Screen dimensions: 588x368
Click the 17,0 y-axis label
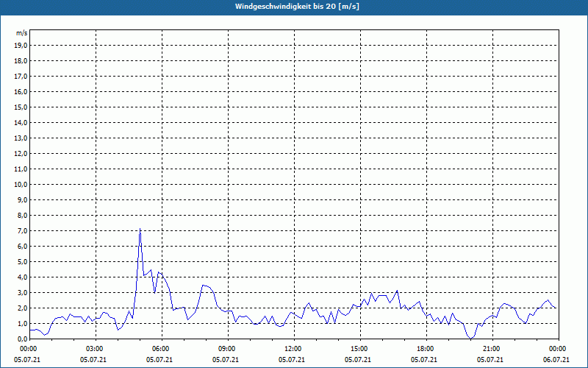pyautogui.click(x=21, y=77)
